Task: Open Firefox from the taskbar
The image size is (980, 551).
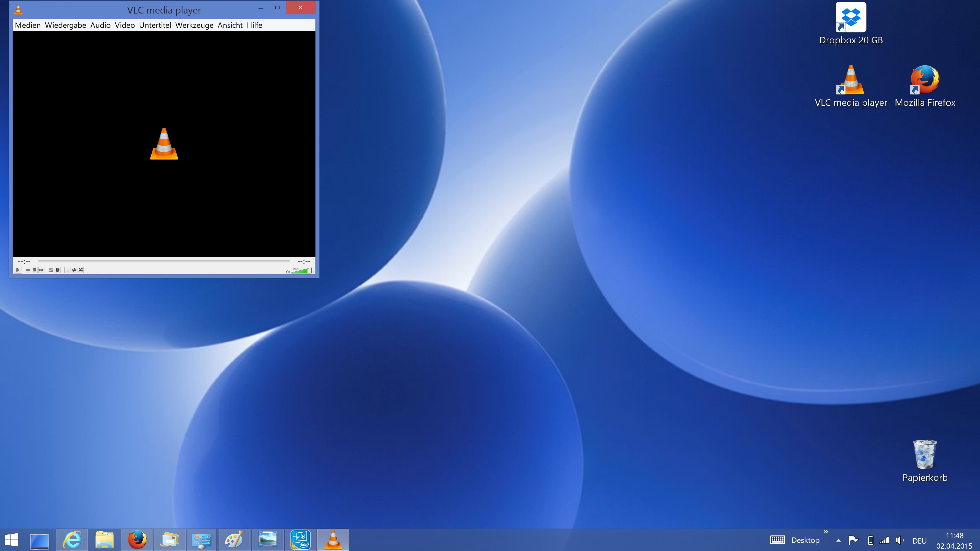Action: tap(137, 540)
